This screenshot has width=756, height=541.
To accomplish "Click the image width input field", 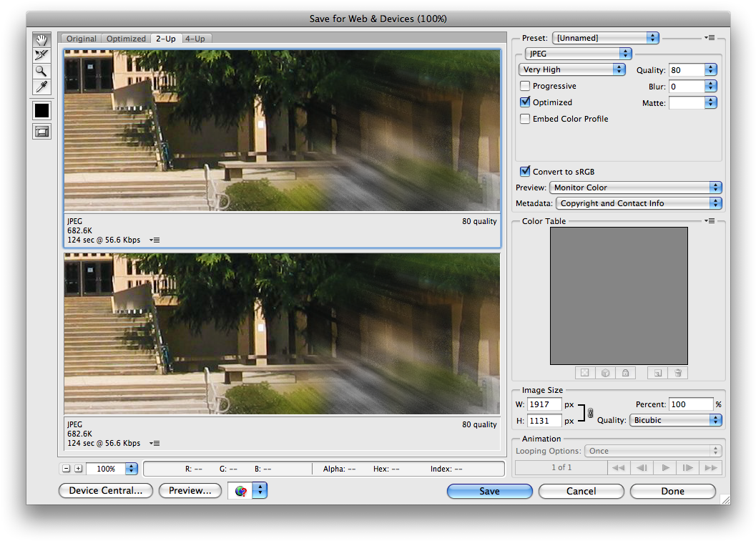I will click(544, 404).
